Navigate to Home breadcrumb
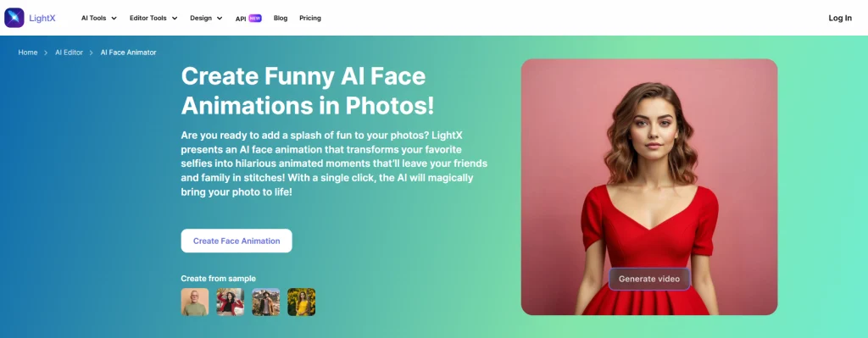This screenshot has height=338, width=868. pyautogui.click(x=28, y=53)
